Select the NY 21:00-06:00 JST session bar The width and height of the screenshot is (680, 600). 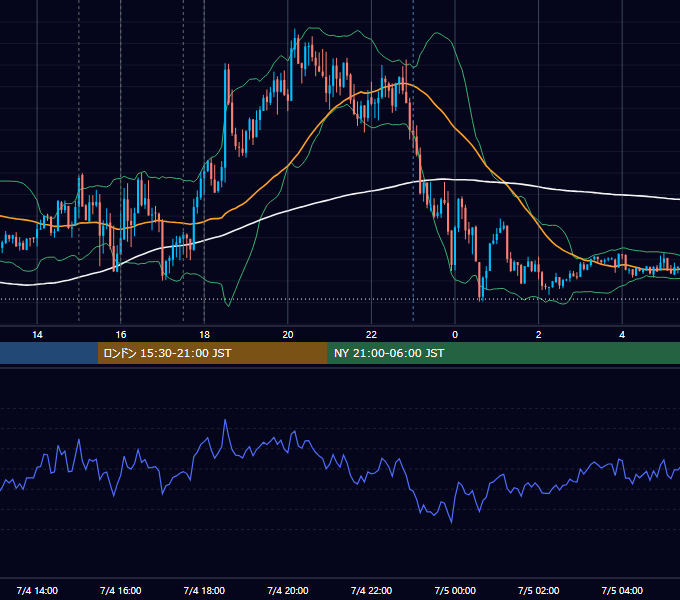(x=503, y=353)
